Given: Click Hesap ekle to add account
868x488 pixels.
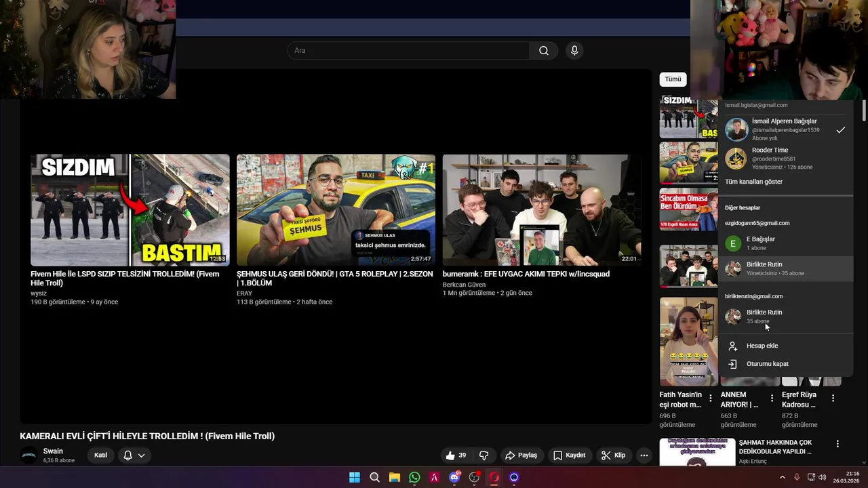Looking at the screenshot, I should (785, 346).
